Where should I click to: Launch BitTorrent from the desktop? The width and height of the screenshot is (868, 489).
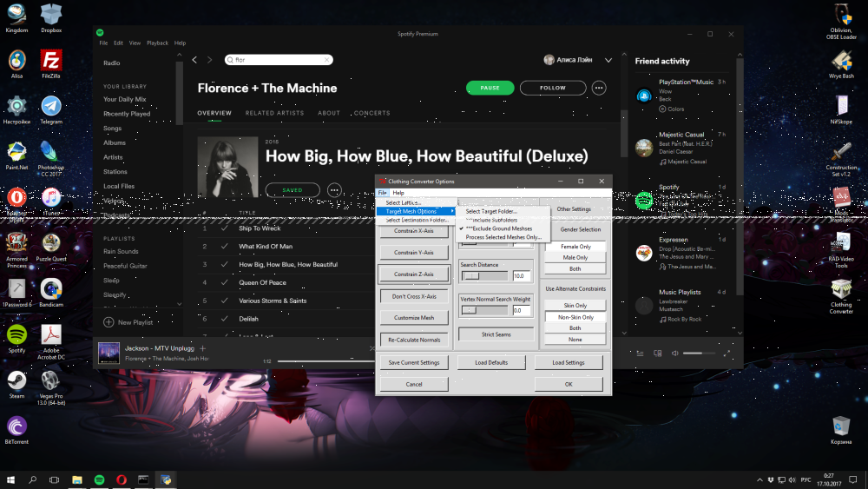[x=16, y=430]
